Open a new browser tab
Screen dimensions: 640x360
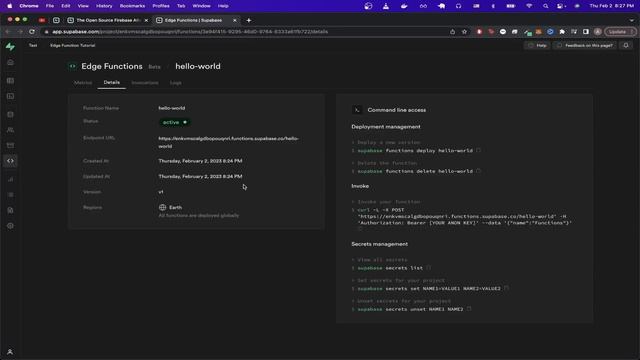coord(249,20)
